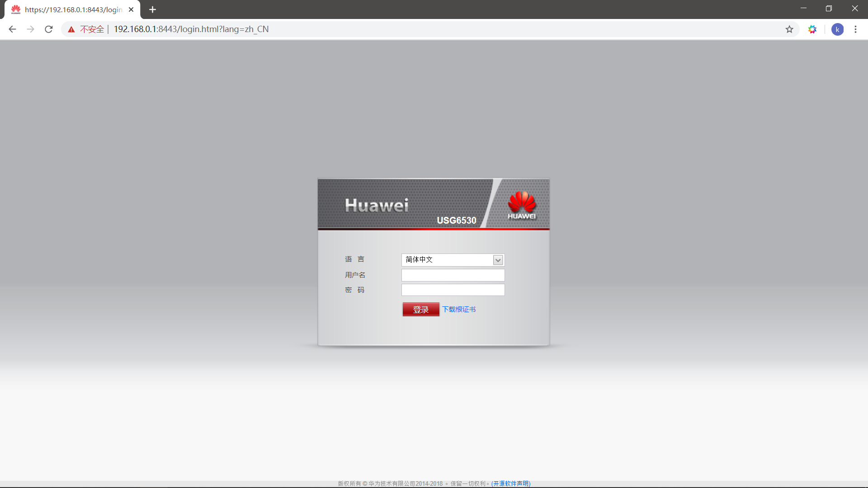
Task: Click the red not-secure warning icon
Action: coord(71,29)
